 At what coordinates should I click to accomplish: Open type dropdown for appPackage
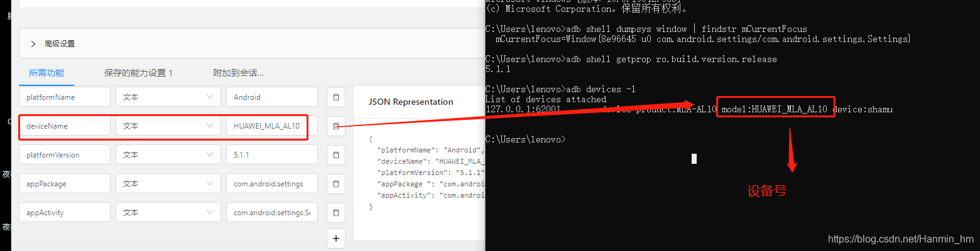[168, 184]
